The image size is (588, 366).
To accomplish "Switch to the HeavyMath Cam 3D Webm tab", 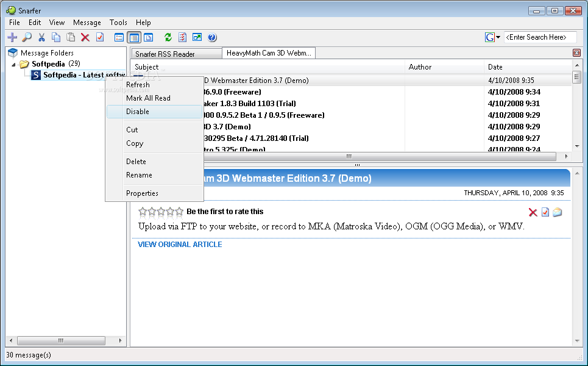I will pos(269,53).
